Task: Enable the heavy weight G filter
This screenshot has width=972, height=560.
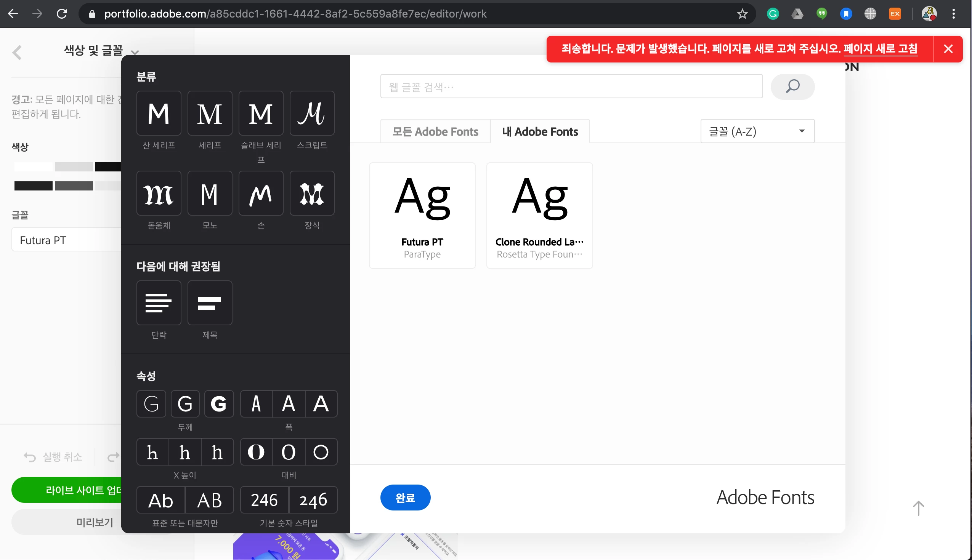Action: [x=218, y=404]
